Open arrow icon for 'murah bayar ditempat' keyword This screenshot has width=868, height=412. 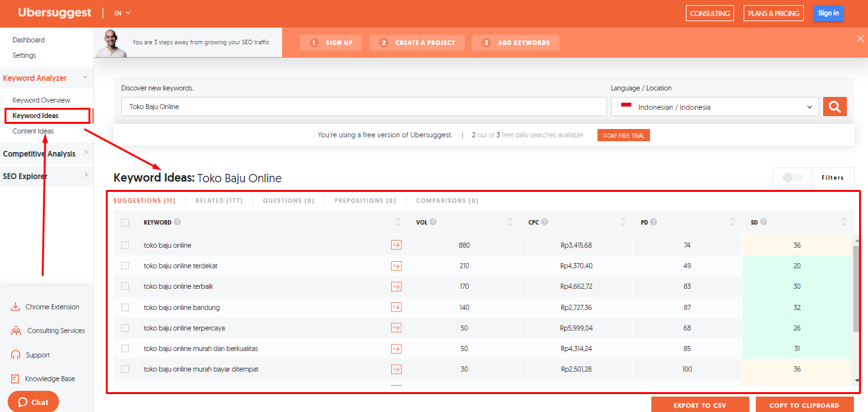(396, 369)
